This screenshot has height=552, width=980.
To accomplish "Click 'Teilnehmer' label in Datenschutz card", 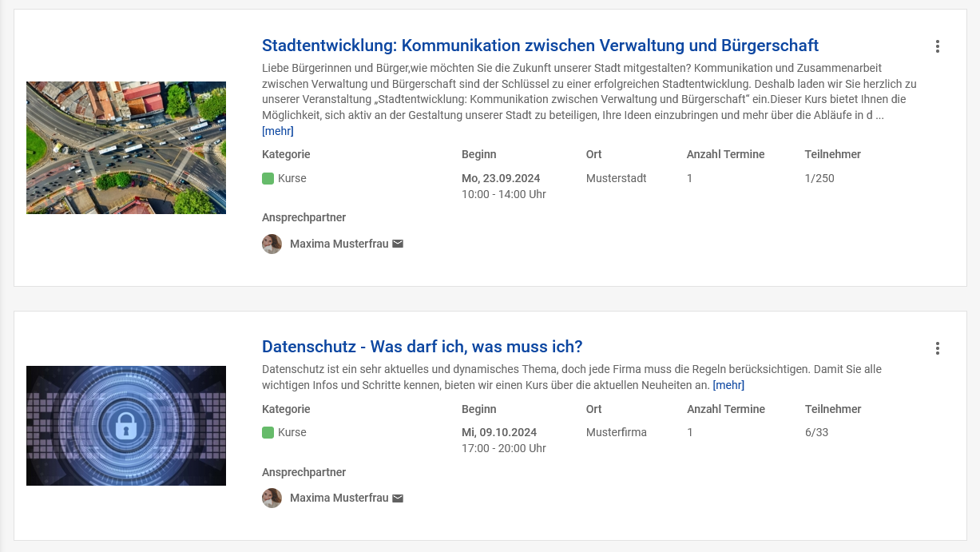I will point(833,409).
